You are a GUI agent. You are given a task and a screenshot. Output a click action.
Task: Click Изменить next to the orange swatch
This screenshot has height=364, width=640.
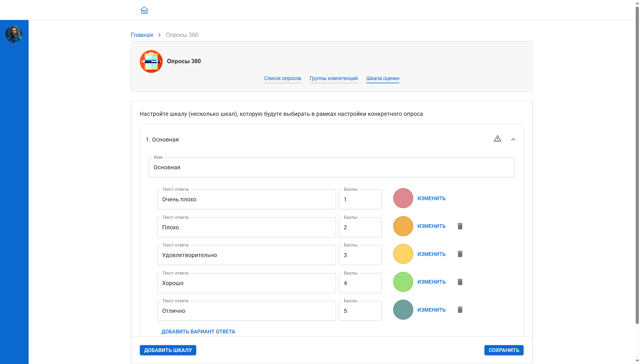point(431,226)
